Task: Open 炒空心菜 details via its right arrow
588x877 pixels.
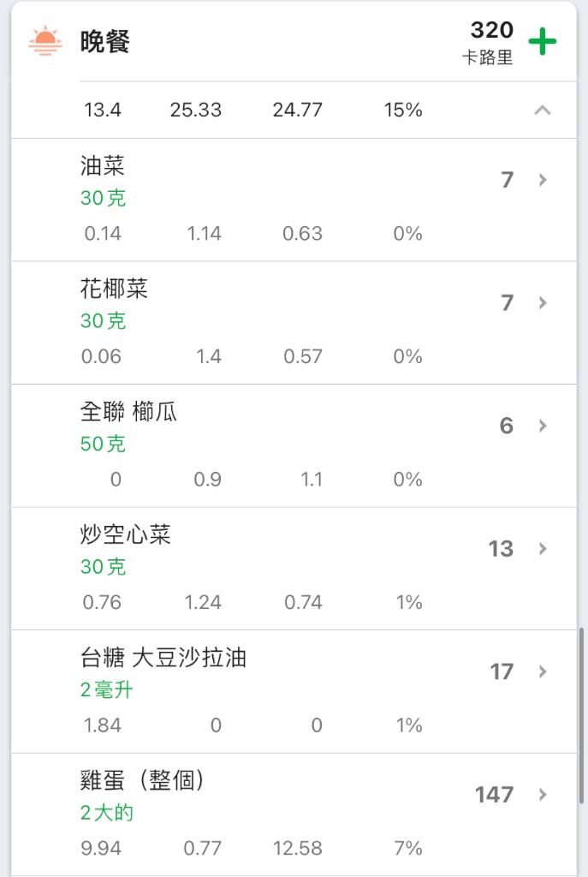Action: tap(542, 549)
